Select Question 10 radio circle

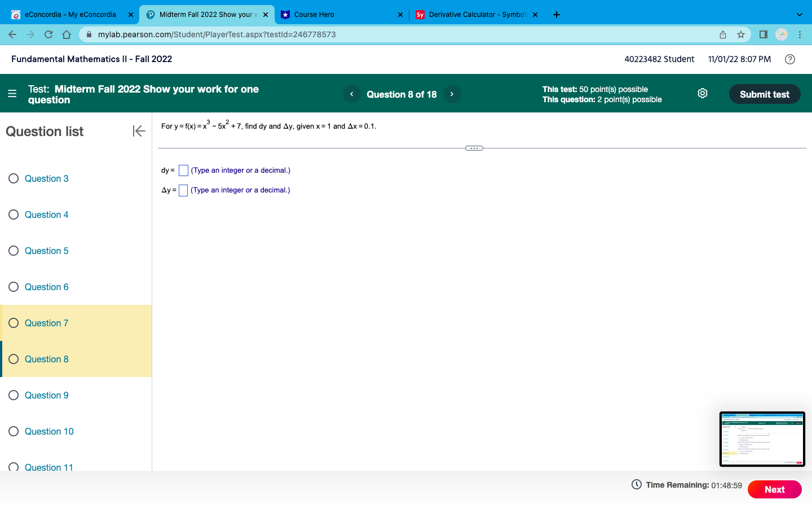tap(14, 431)
